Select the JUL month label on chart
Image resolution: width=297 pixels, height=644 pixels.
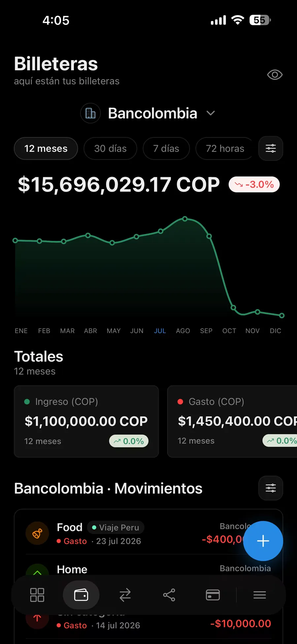pos(160,331)
